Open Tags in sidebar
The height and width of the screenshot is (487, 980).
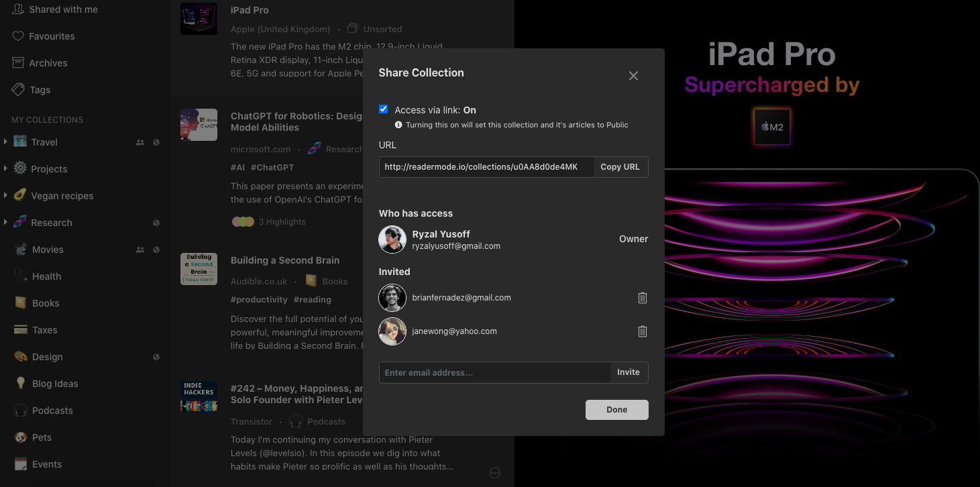pos(40,90)
